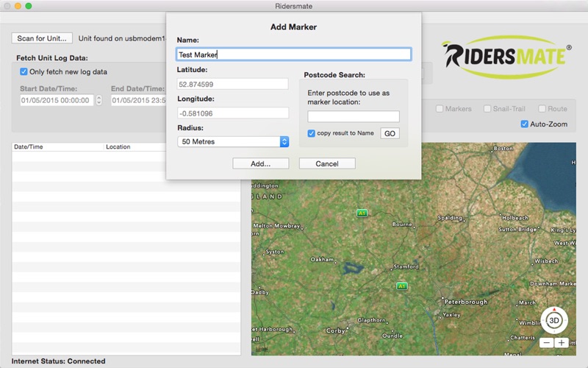Open the Radius '50 Metres' dropdown

tap(233, 141)
